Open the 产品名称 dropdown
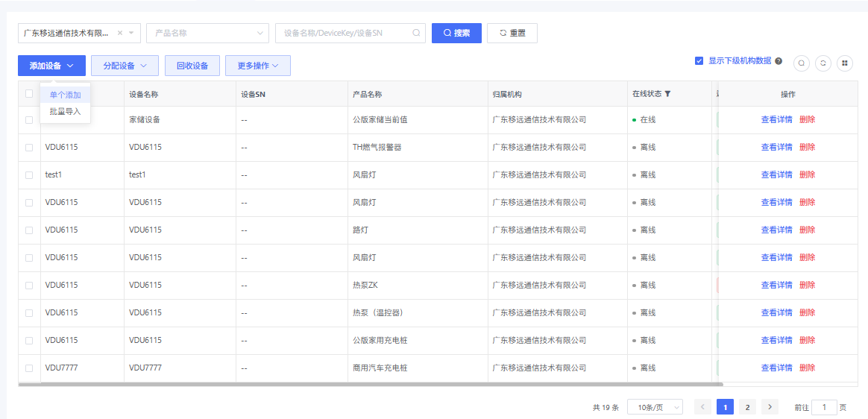 207,33
